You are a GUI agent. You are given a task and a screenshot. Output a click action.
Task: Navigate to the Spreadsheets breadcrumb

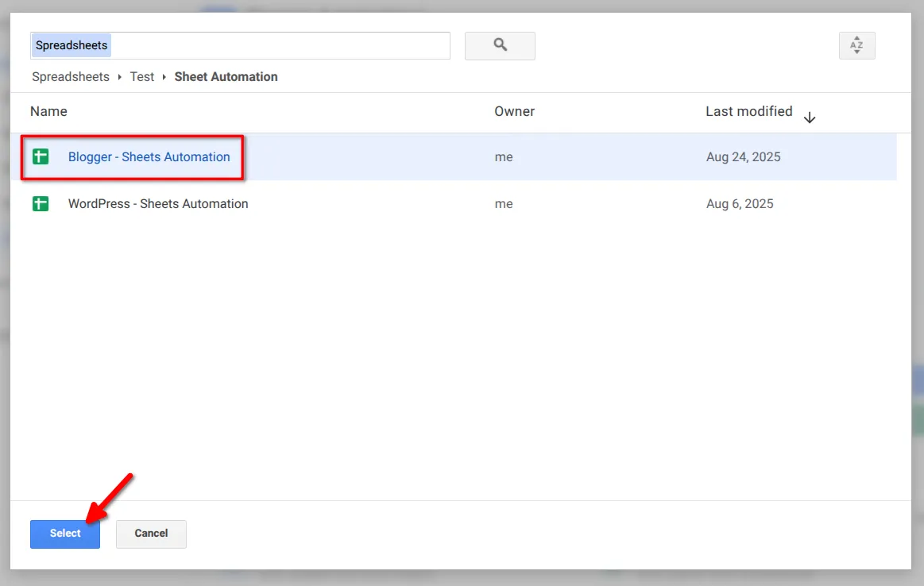coord(70,76)
